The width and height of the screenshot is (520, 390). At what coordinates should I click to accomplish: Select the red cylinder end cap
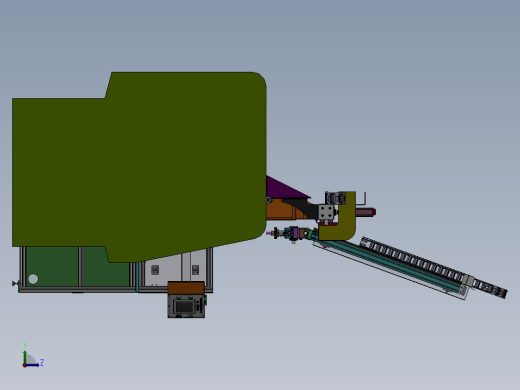pos(374,212)
